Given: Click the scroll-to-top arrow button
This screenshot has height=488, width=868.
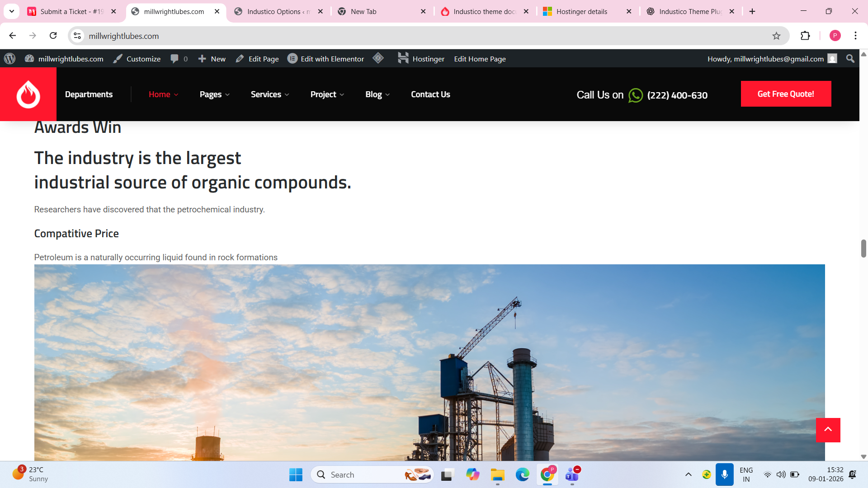Looking at the screenshot, I should coord(828,430).
